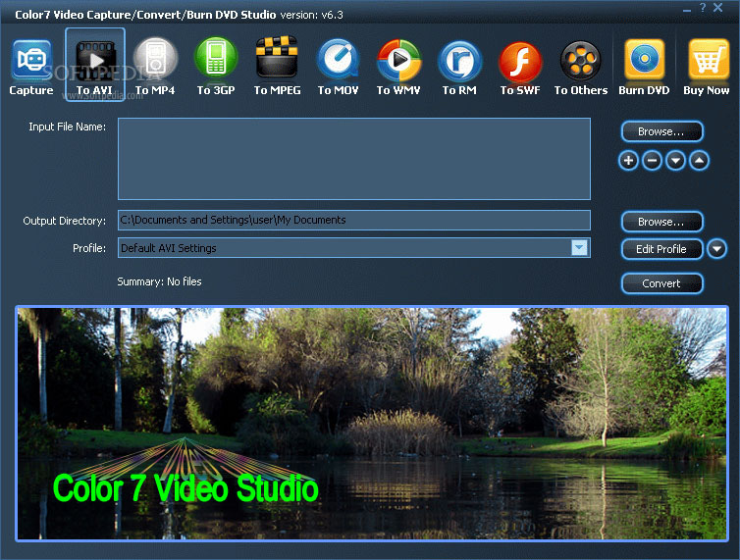Close the Color7 window
Screen dimensions: 740x560
pyautogui.click(x=718, y=8)
